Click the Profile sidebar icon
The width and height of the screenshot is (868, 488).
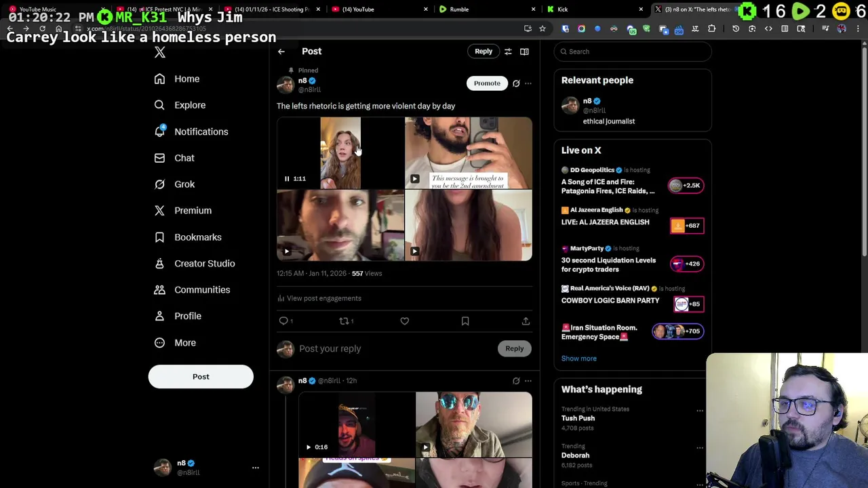(x=159, y=316)
